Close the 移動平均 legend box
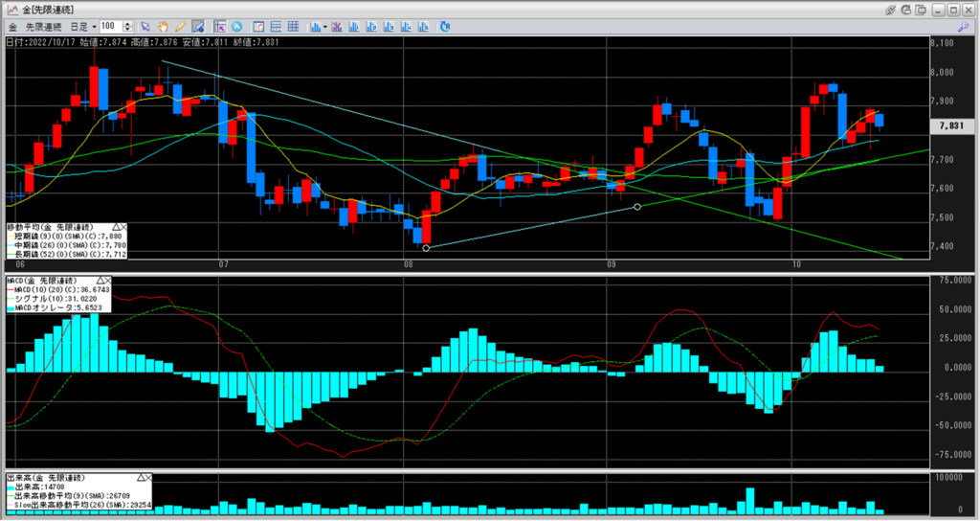 pyautogui.click(x=123, y=227)
